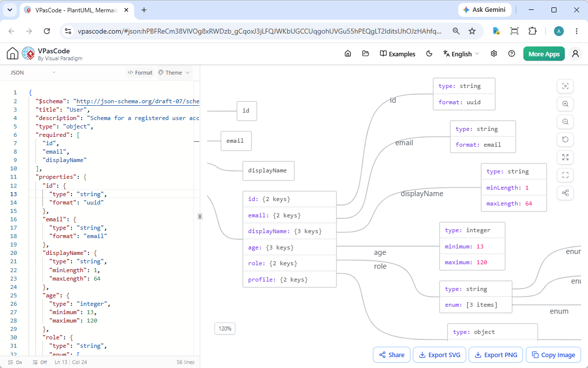Click the small home icon in top navigation
This screenshot has width=588, height=368.
click(x=348, y=54)
